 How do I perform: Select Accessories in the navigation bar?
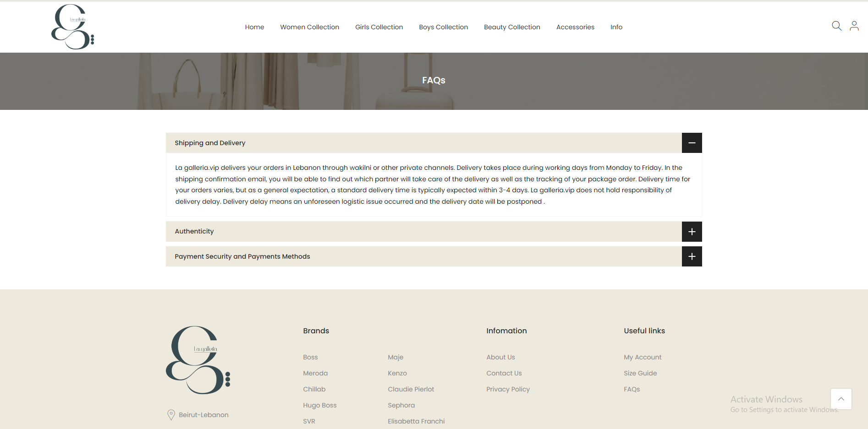coord(575,27)
